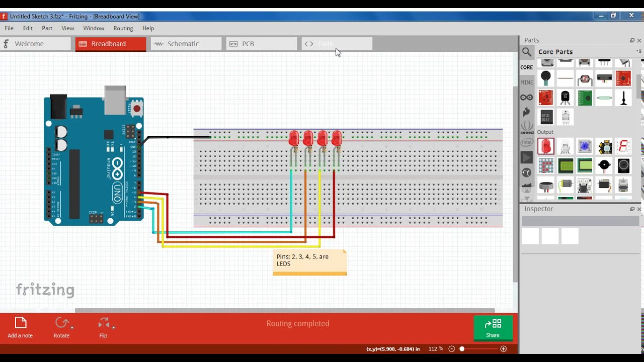Open the Flip options dropdown arrow
The height and width of the screenshot is (362, 644).
[x=113, y=327]
